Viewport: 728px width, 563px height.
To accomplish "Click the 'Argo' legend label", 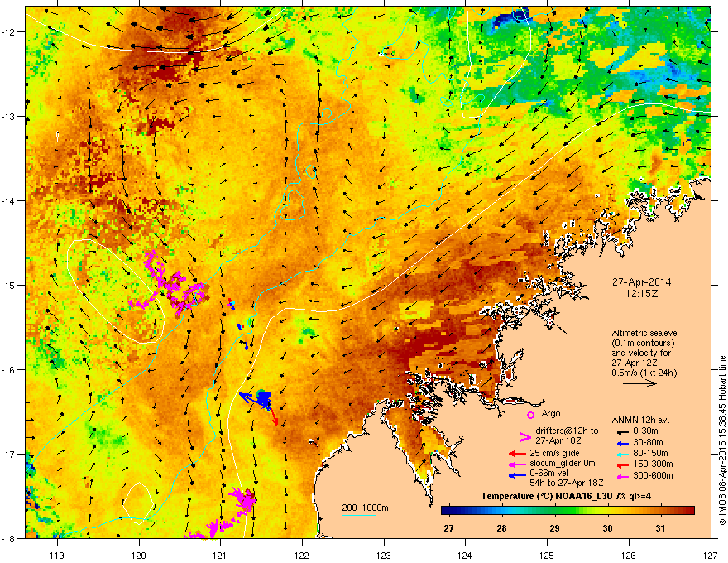I will pyautogui.click(x=551, y=413).
